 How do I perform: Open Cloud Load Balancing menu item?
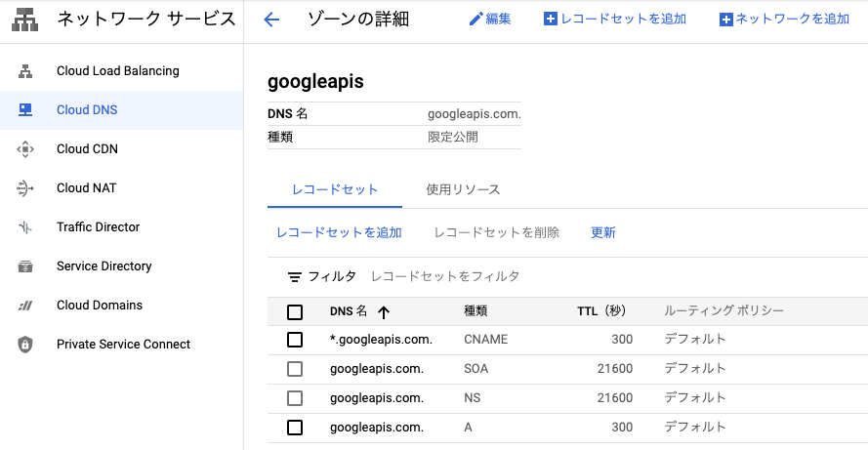coord(118,71)
